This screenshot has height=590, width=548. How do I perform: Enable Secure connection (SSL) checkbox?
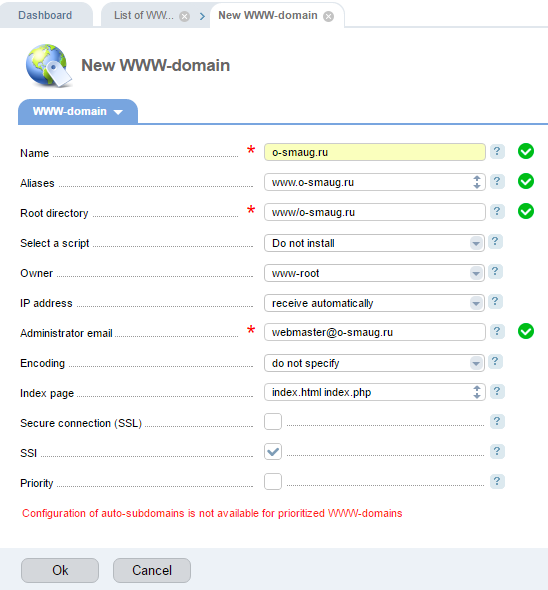coord(273,421)
